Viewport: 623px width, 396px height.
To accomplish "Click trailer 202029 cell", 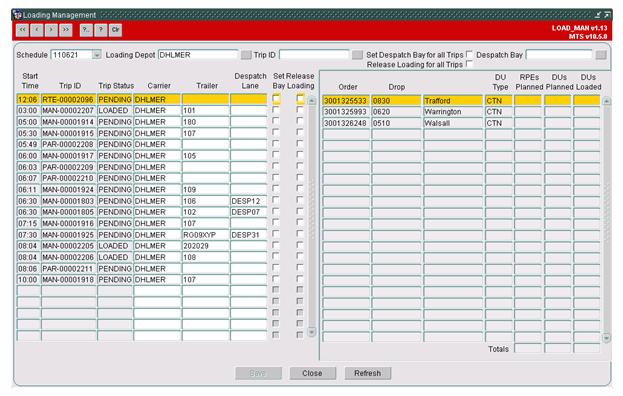I will [x=205, y=246].
